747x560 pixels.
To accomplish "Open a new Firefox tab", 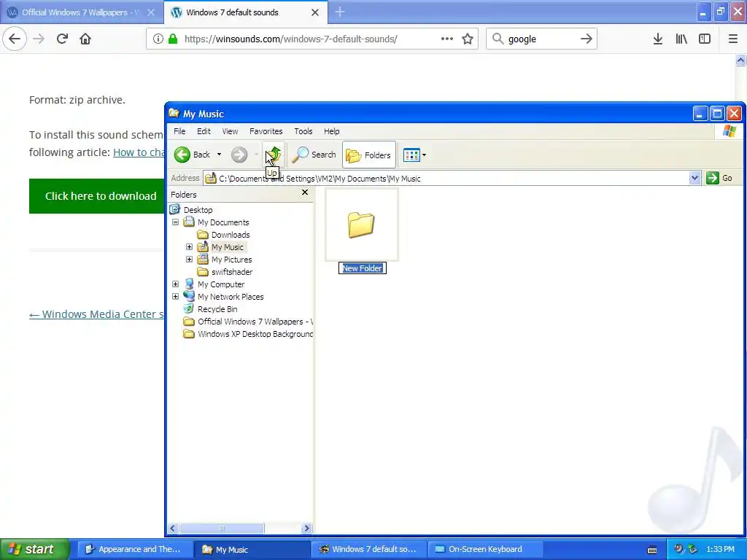I will coord(340,12).
